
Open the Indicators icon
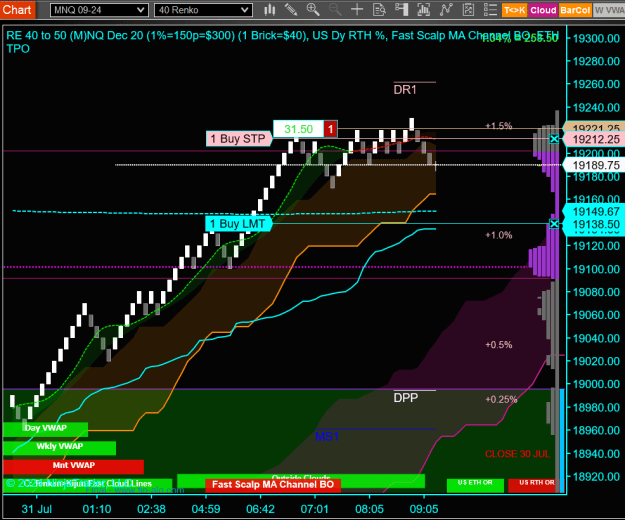click(423, 10)
